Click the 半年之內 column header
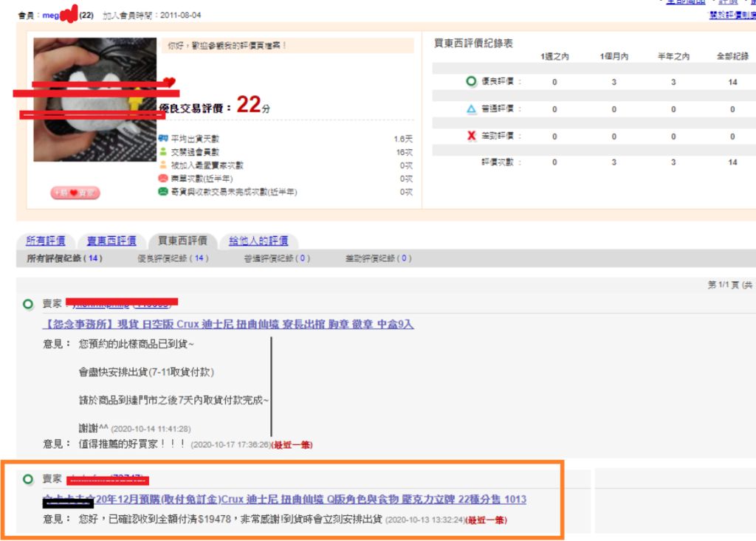This screenshot has width=756, height=541. (x=673, y=56)
